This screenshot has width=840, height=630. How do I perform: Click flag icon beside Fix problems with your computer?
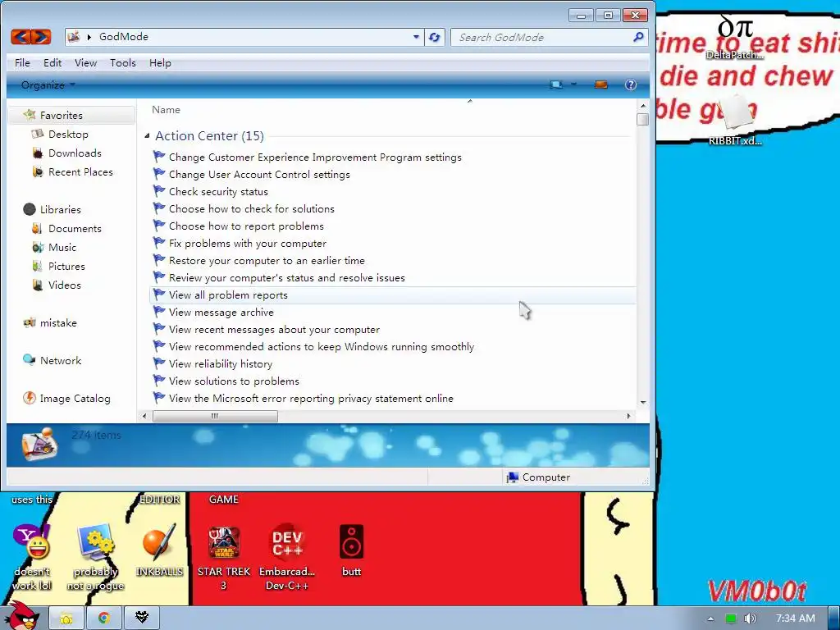[x=159, y=243]
